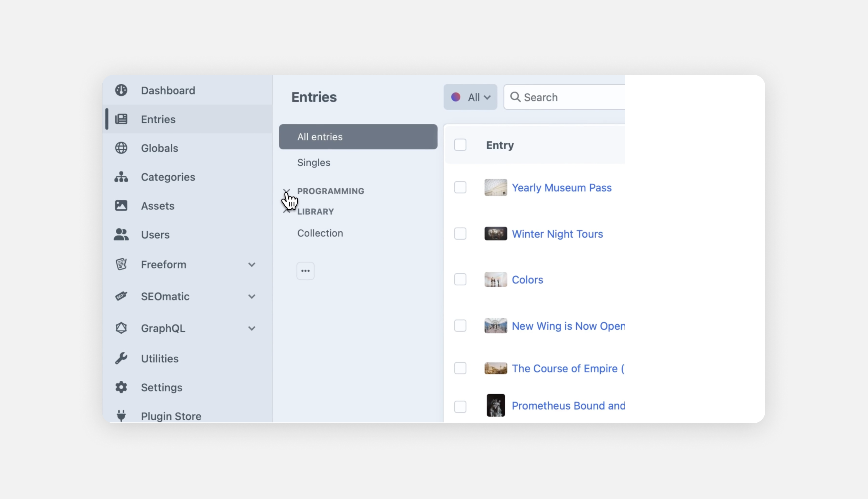The height and width of the screenshot is (499, 868).
Task: Focus the Search input field
Action: coord(565,97)
